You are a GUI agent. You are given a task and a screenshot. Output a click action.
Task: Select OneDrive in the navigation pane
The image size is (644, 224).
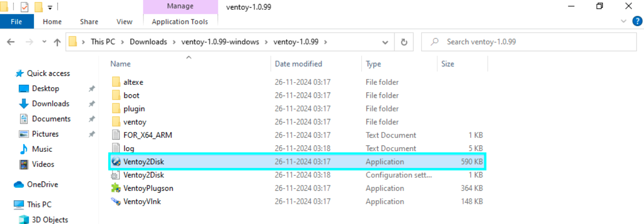tap(43, 184)
